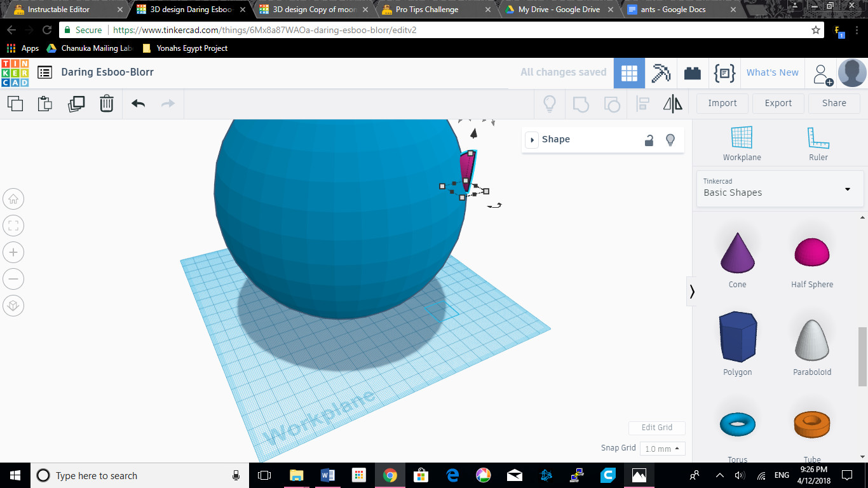This screenshot has width=868, height=488.
Task: Hide the selected shape with lightbulb
Action: 670,140
